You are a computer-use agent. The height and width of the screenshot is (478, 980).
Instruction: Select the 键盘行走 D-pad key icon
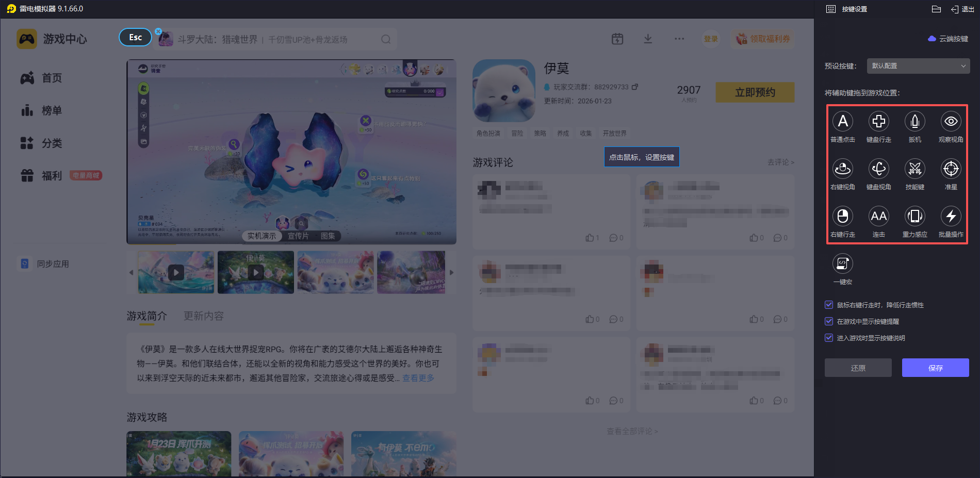[879, 122]
